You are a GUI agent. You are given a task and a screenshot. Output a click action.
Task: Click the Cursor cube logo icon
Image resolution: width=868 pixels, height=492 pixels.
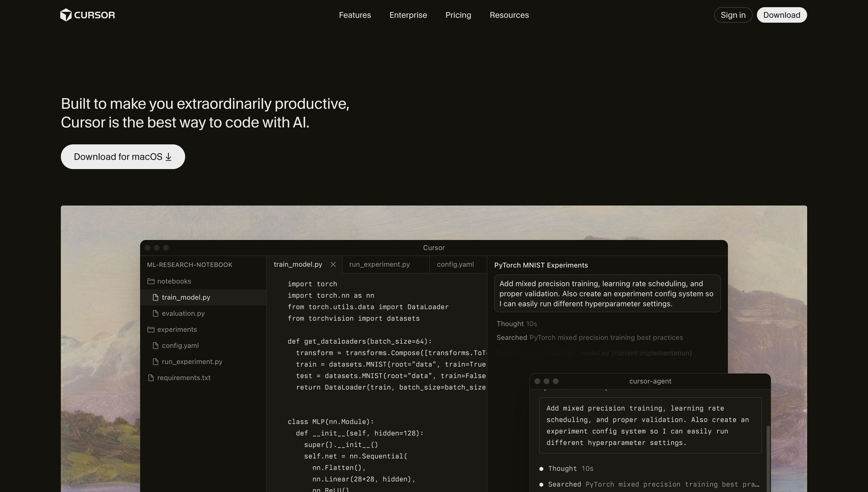pyautogui.click(x=66, y=15)
